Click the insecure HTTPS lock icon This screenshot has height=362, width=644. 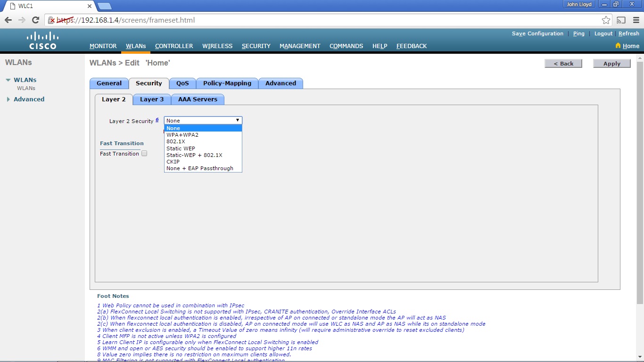[51, 20]
